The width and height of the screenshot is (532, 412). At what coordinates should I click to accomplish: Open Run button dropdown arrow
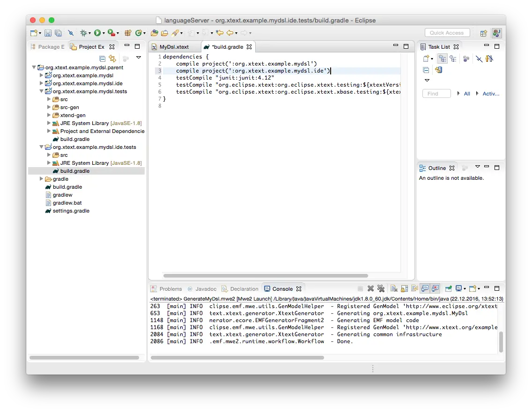[x=104, y=33]
